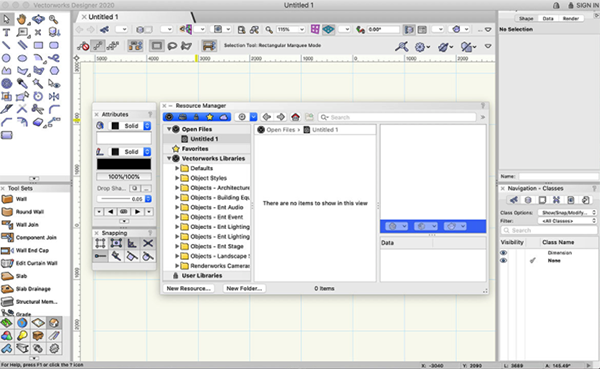Viewport: 600px width, 369px height.
Task: Toggle Snap to Intersection in Snapping palette
Action: (148, 243)
